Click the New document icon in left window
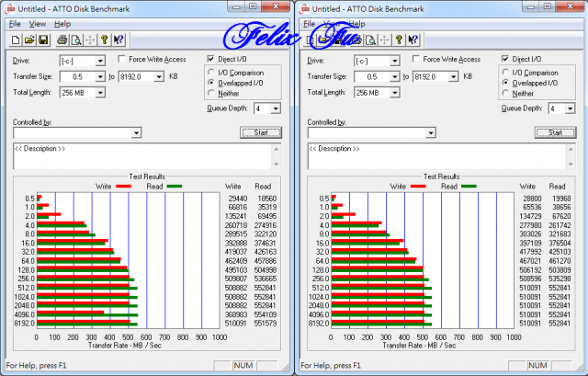 pos(16,40)
